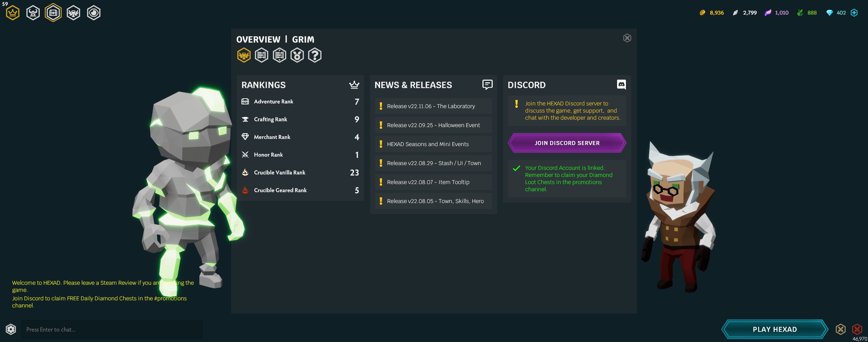Select the Crucible Vanilla Rank row
Viewport: 868px width, 342px height.
pos(300,173)
